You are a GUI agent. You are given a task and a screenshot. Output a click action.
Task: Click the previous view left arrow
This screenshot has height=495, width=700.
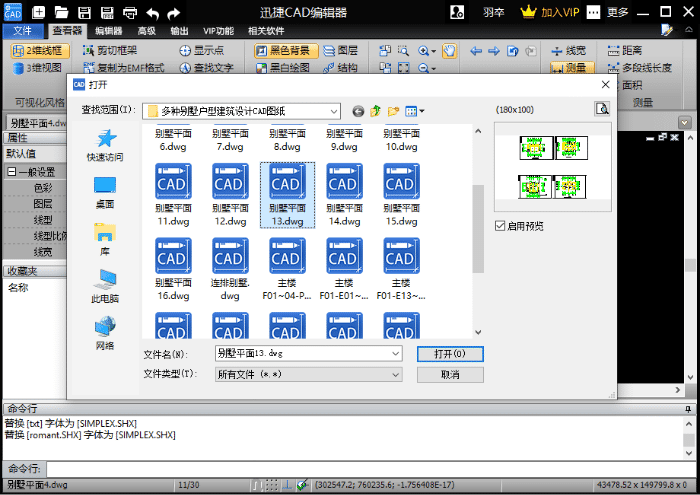click(x=476, y=51)
